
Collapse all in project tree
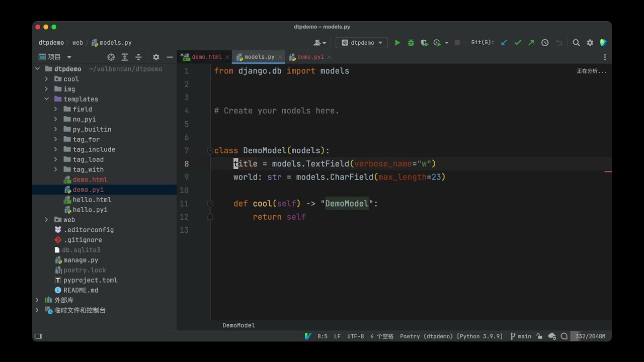(x=138, y=57)
